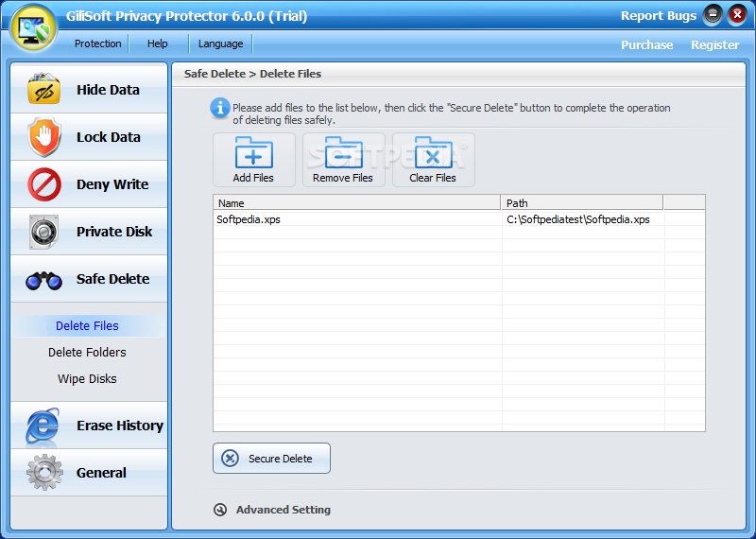Open the Help menu
The height and width of the screenshot is (539, 756).
158,43
